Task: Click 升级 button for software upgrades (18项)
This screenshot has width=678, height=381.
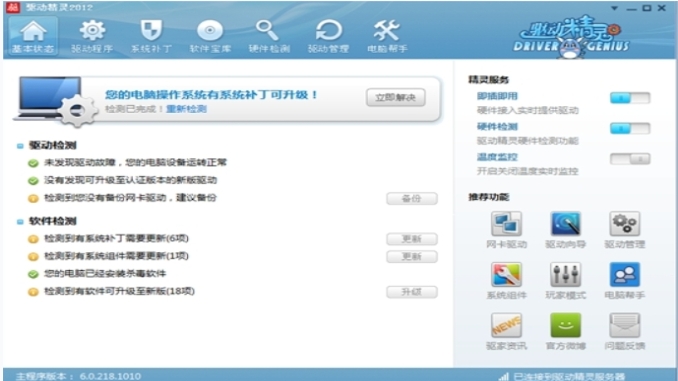Action: click(x=412, y=292)
